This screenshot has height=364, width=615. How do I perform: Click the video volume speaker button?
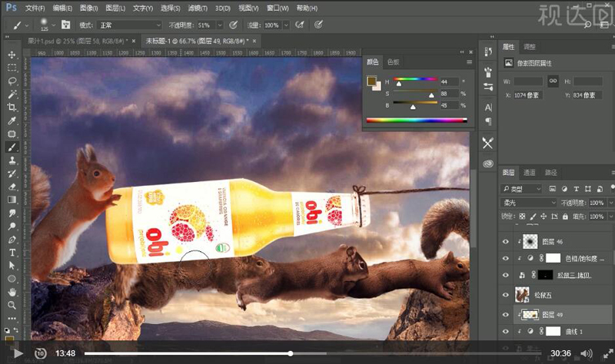[587, 353]
